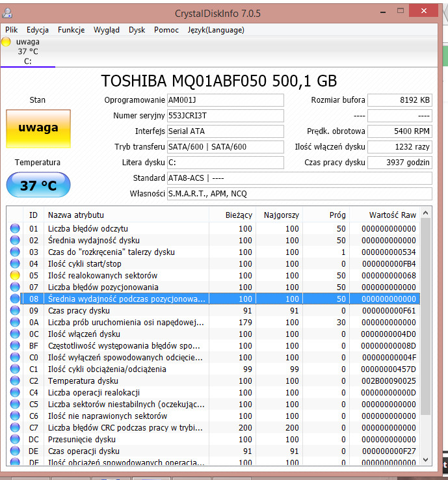Click yellow warning orb for attribute 05

click(x=15, y=275)
